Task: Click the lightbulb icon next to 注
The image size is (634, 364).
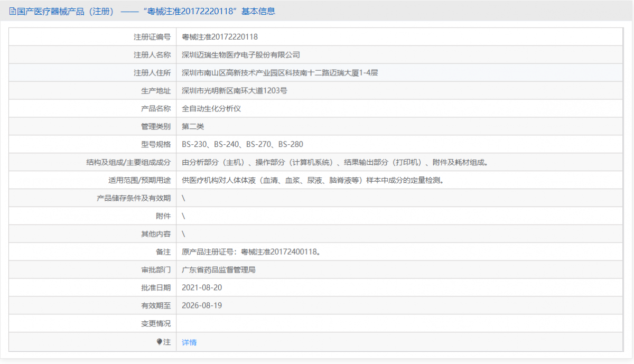Action: coord(160,342)
